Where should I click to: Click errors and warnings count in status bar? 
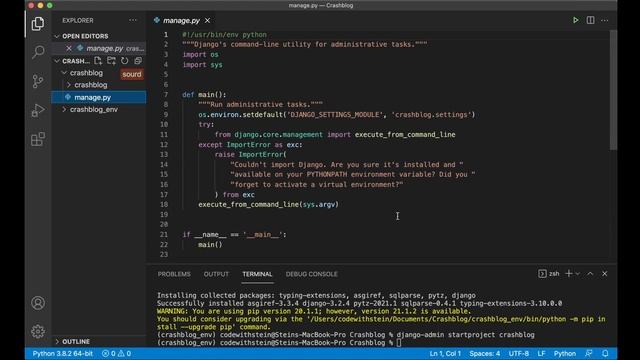point(116,353)
